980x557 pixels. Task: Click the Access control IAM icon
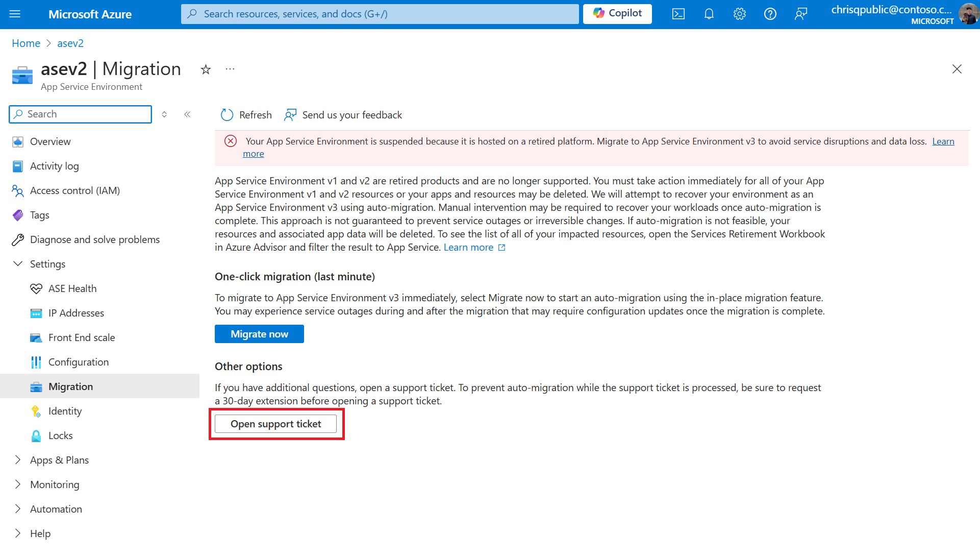coord(18,190)
